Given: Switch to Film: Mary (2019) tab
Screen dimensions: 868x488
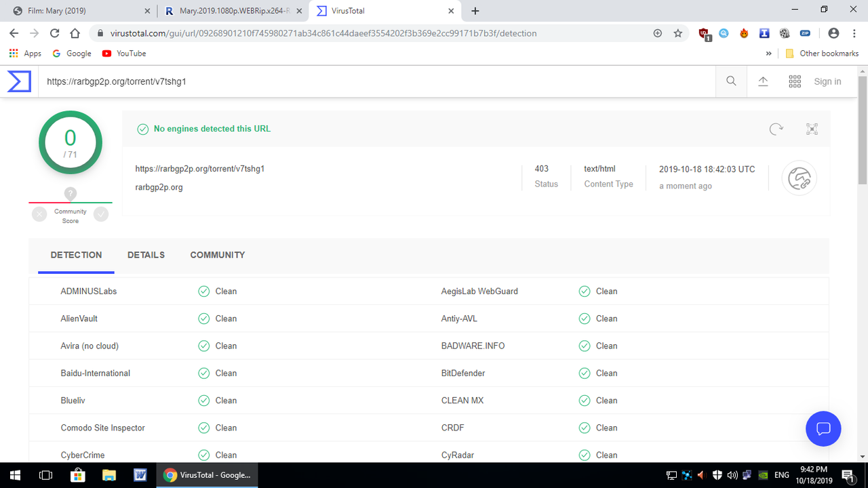Looking at the screenshot, I should (x=81, y=11).
